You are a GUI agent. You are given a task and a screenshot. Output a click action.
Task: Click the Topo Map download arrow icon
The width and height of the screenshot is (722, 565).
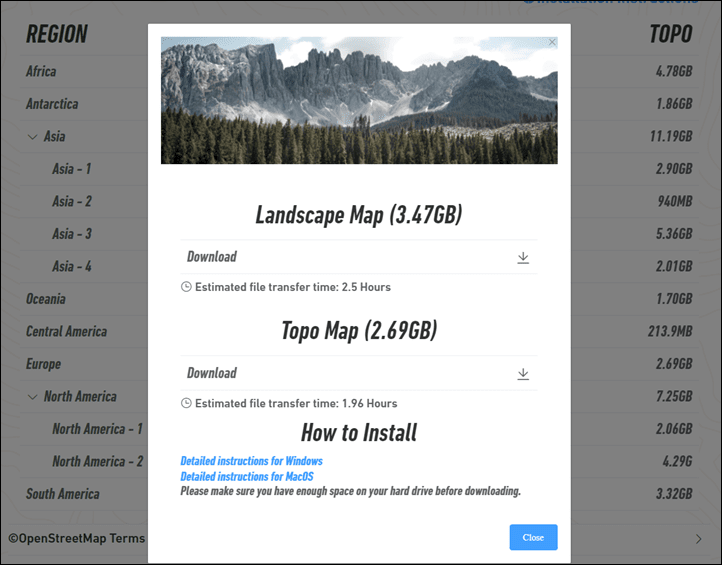(523, 373)
